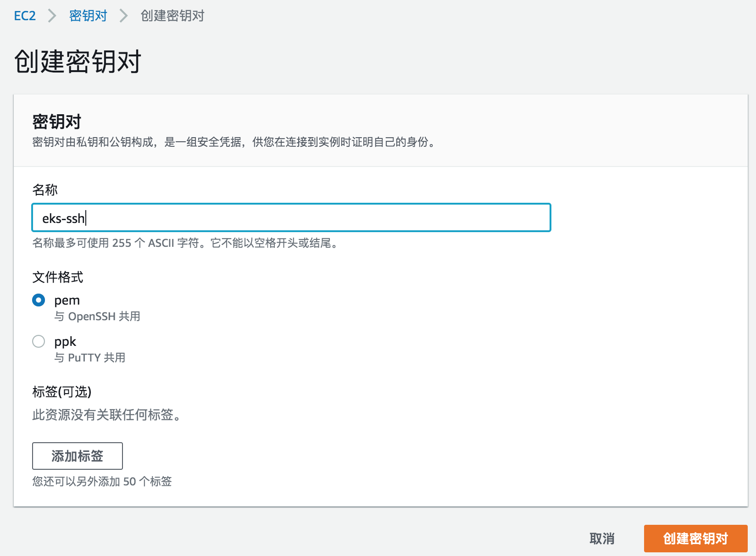Click the ppk option label text
The image size is (756, 556).
[x=65, y=341]
